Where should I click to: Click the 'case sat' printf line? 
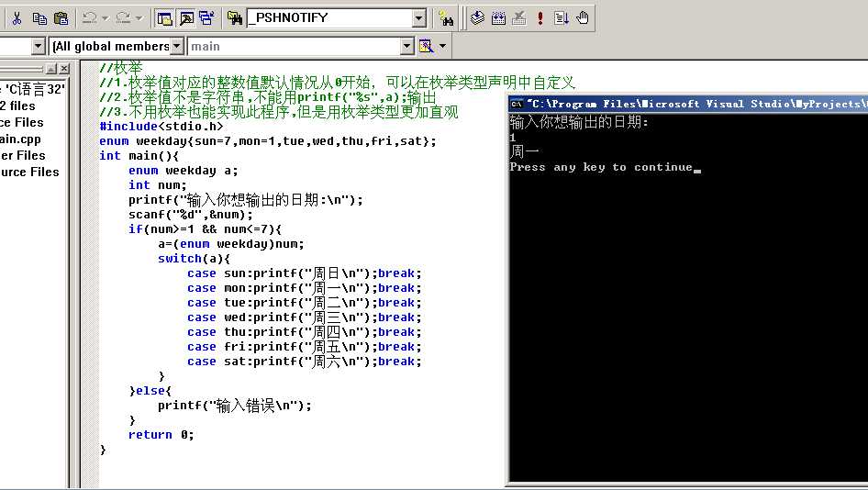coord(305,361)
